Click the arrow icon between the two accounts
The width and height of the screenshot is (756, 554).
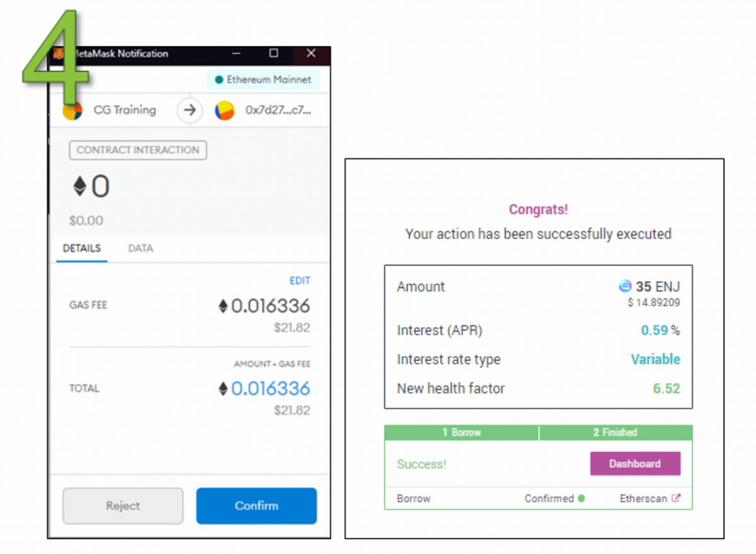tap(189, 110)
